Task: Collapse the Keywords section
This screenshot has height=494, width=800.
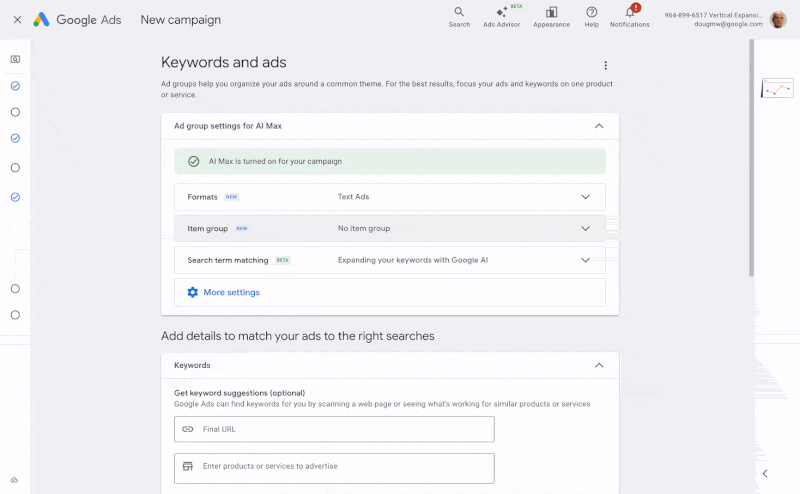Action: pyautogui.click(x=599, y=365)
